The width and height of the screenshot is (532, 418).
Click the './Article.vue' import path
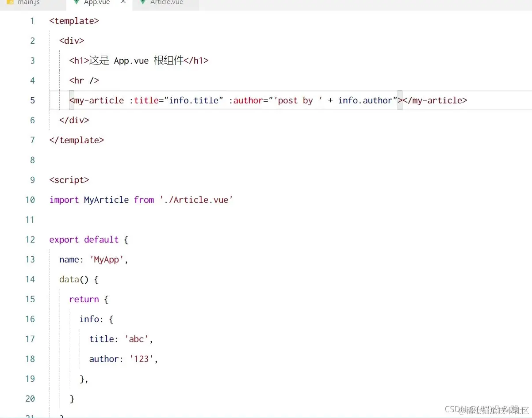pos(196,200)
